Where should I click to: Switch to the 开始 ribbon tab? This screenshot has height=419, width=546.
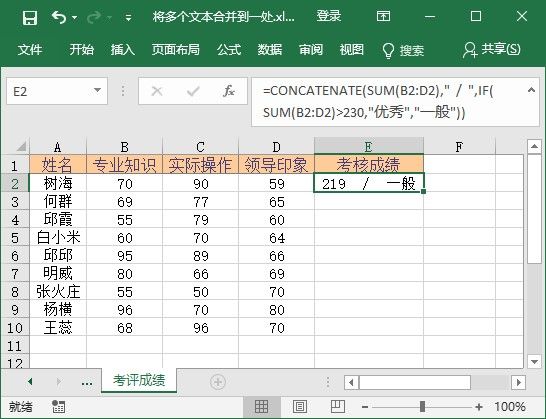point(81,49)
